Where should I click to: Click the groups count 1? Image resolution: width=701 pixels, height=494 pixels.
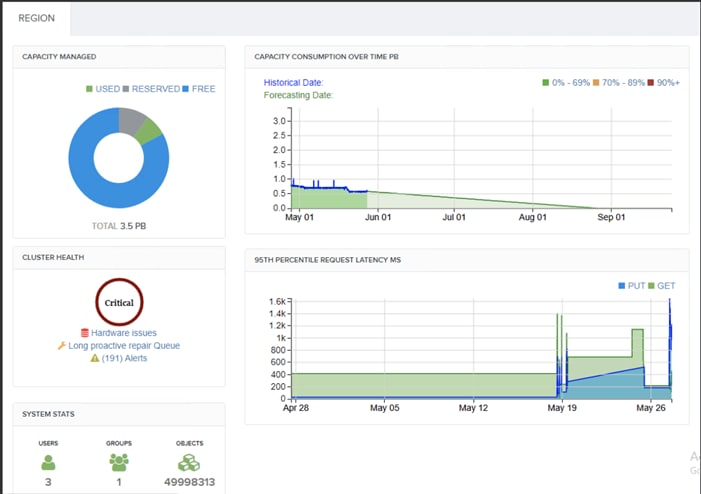pos(119,482)
